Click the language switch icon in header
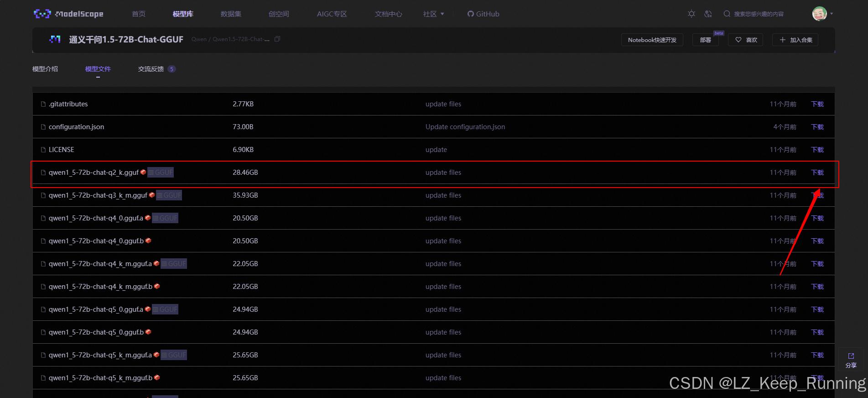Image resolution: width=868 pixels, height=398 pixels. tap(708, 14)
